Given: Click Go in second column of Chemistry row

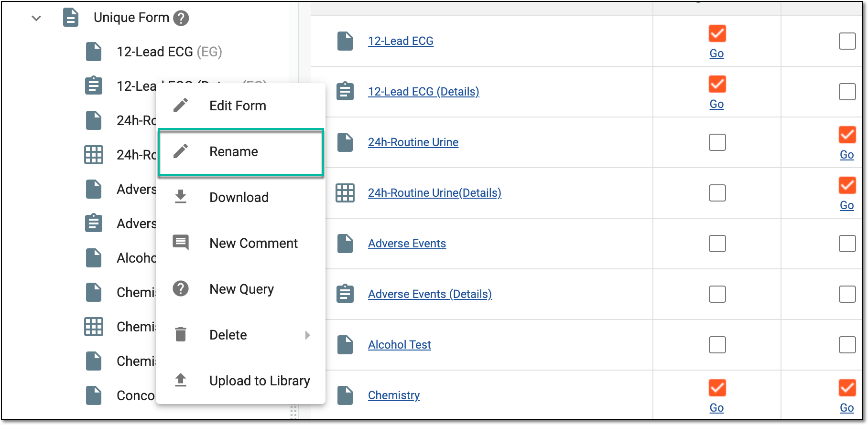Looking at the screenshot, I should point(846,408).
